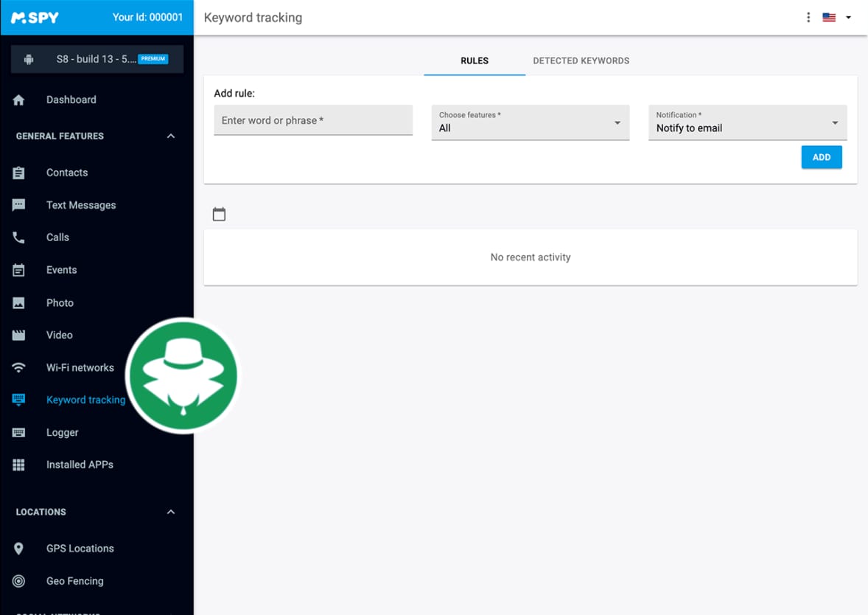
Task: Open the language flag selector
Action: coord(836,18)
